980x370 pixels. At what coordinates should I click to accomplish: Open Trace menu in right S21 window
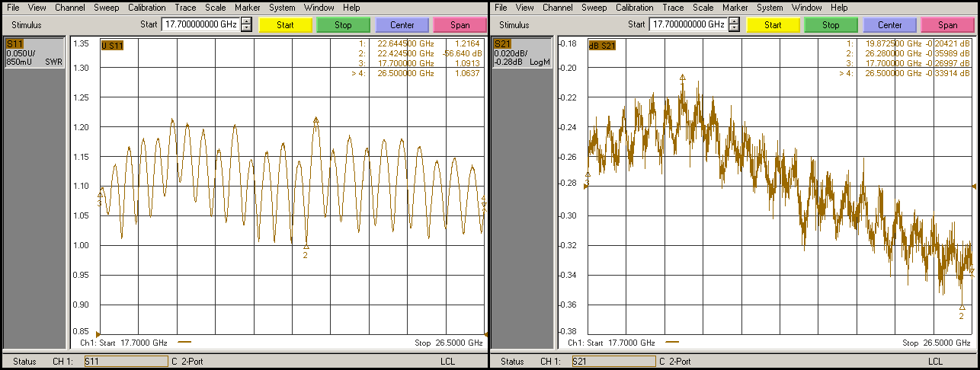click(673, 8)
